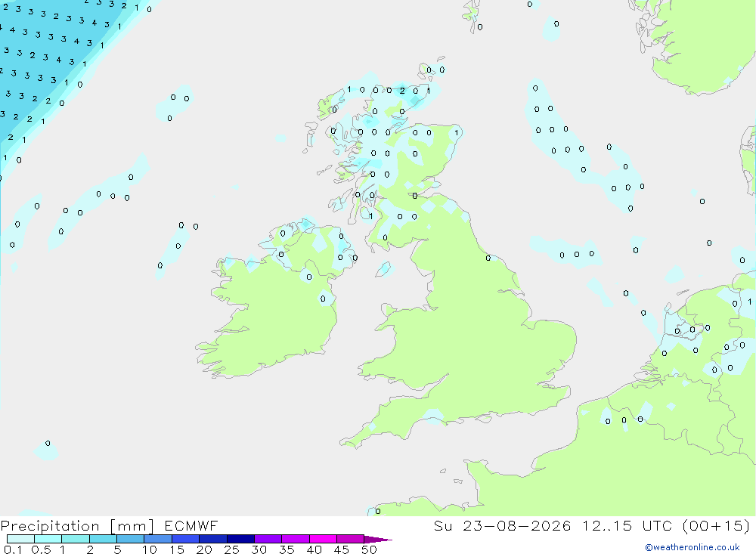Select the lightest cyan 0.1 legend swatch
The height and width of the screenshot is (554, 756).
coord(20,539)
